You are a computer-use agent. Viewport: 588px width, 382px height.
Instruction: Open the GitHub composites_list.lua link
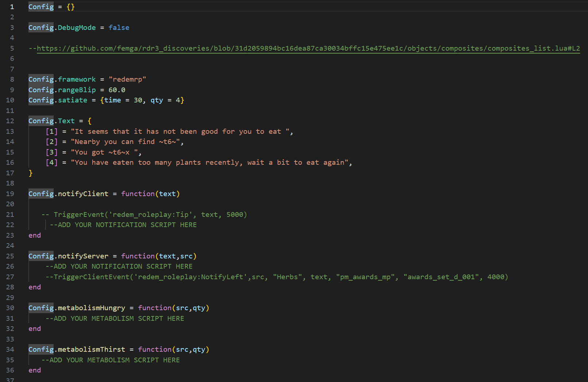(x=308, y=48)
